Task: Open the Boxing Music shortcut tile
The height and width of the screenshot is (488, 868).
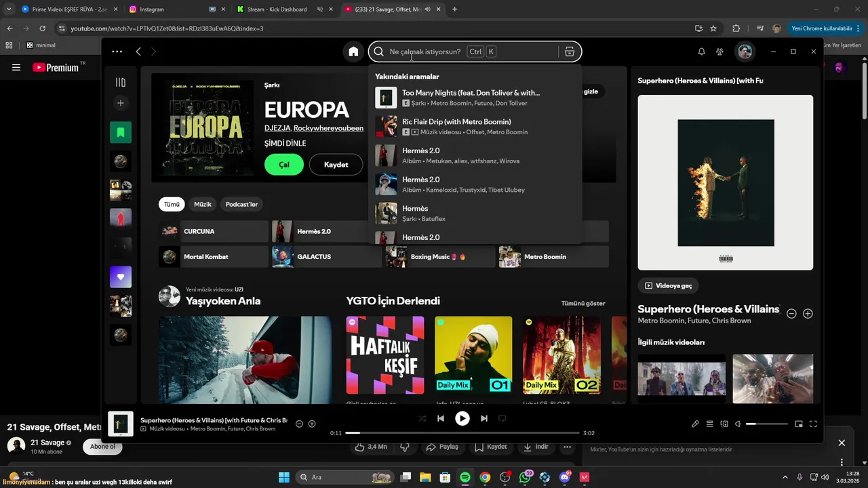Action: [x=440, y=257]
